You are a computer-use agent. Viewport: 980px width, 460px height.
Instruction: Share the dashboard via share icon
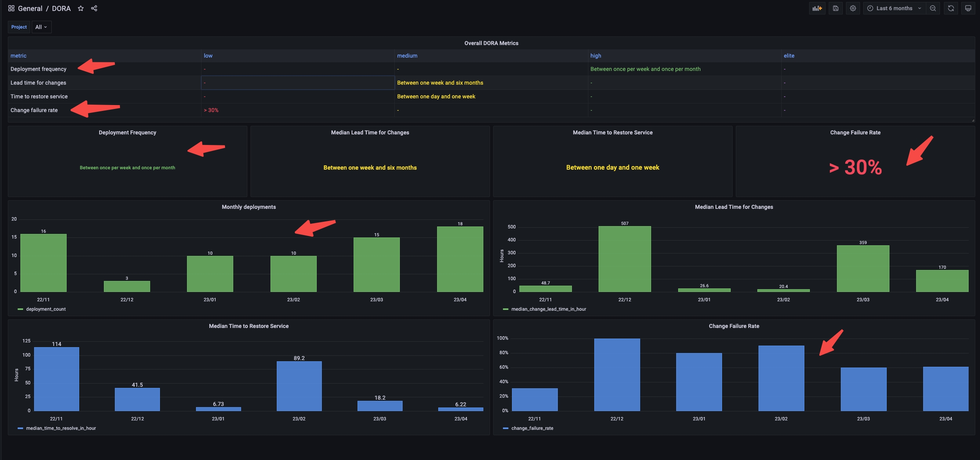click(x=94, y=8)
